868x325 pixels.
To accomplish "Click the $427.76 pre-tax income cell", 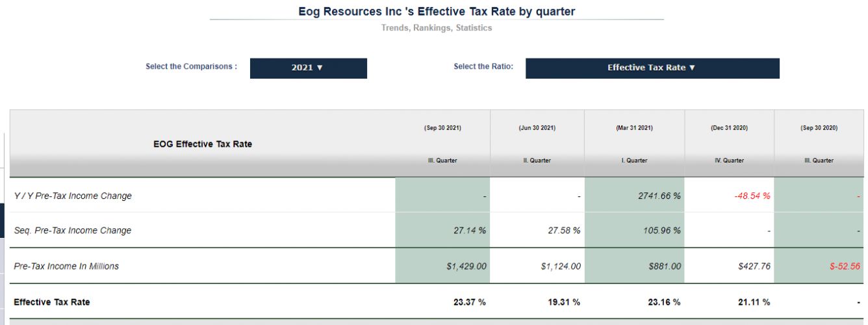I will [754, 266].
